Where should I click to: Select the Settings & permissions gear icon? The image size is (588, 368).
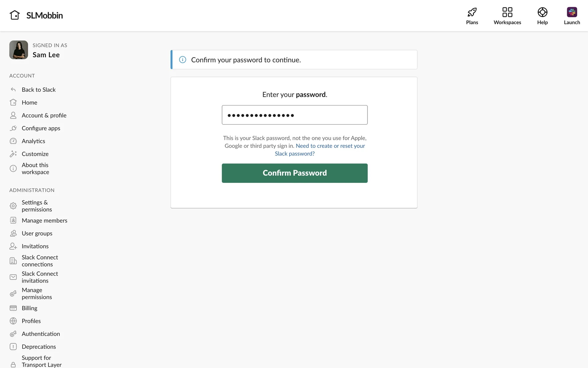tap(13, 206)
